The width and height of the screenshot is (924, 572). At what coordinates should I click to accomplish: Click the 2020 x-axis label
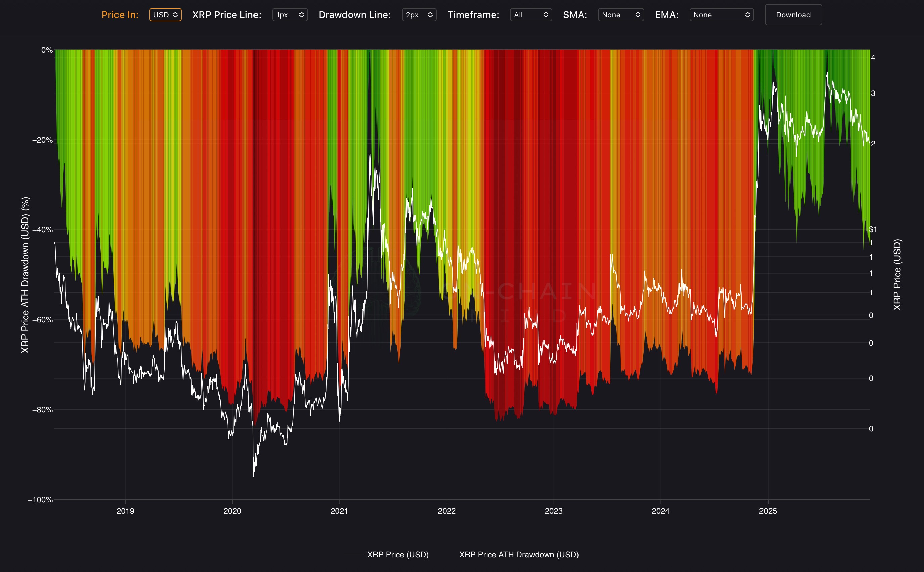tap(232, 511)
